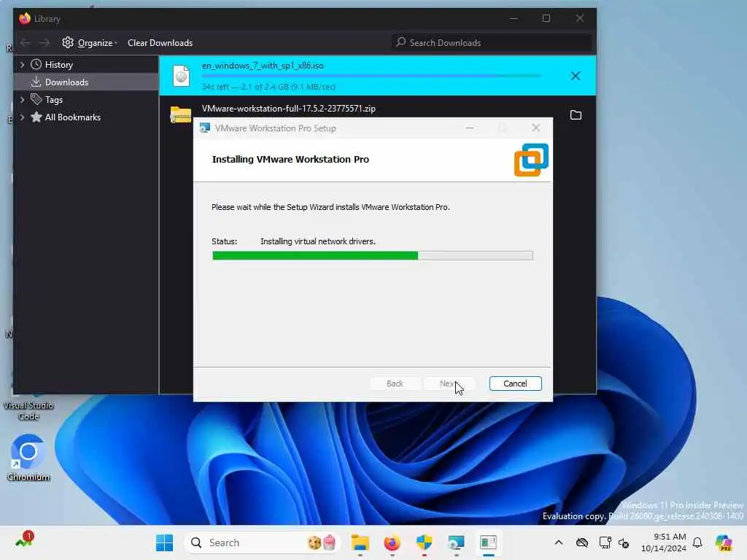Select the VMware-workstation-full-17.5.2 zip entry
Screen dimensions: 747x560
coord(289,109)
